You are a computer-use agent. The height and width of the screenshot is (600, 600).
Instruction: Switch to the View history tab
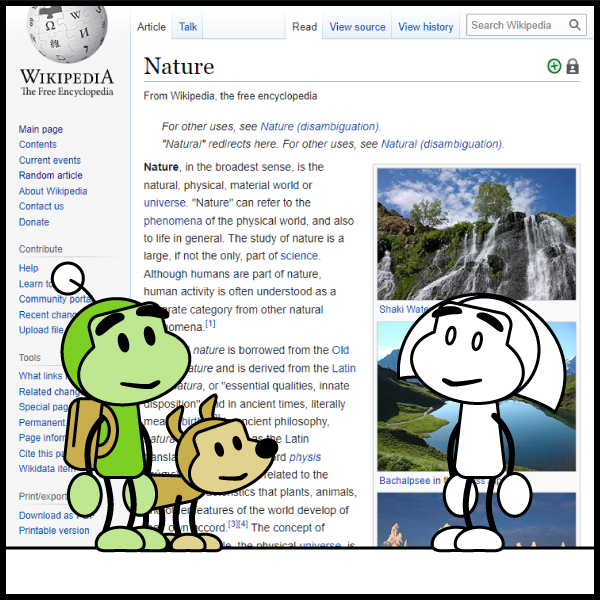425,27
